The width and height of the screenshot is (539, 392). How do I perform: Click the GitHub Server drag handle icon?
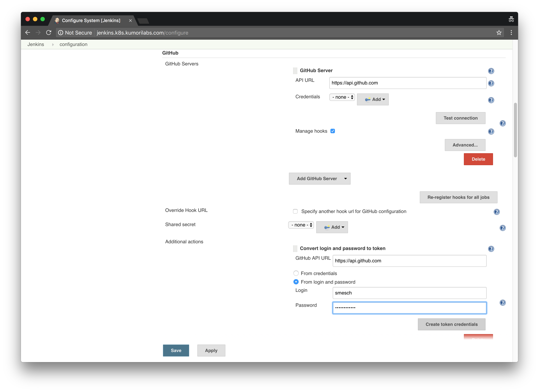295,70
